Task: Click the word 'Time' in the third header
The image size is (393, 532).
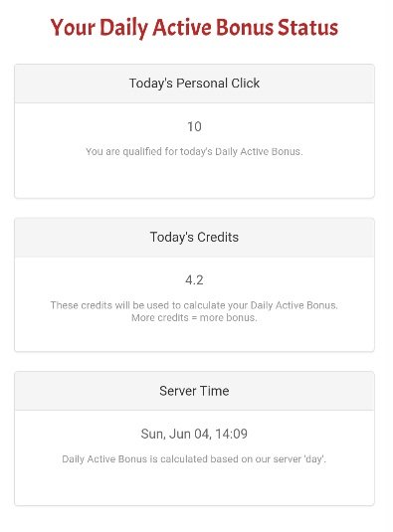Action: [x=214, y=391]
